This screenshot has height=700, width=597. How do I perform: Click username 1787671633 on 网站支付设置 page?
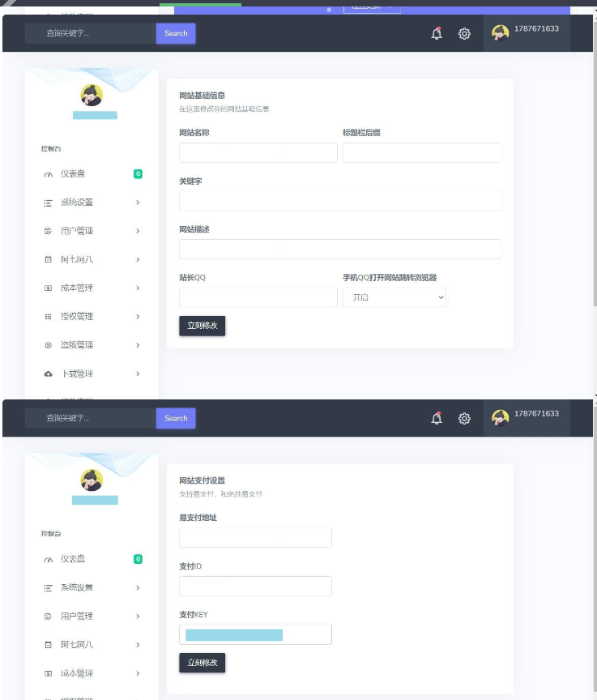point(536,413)
